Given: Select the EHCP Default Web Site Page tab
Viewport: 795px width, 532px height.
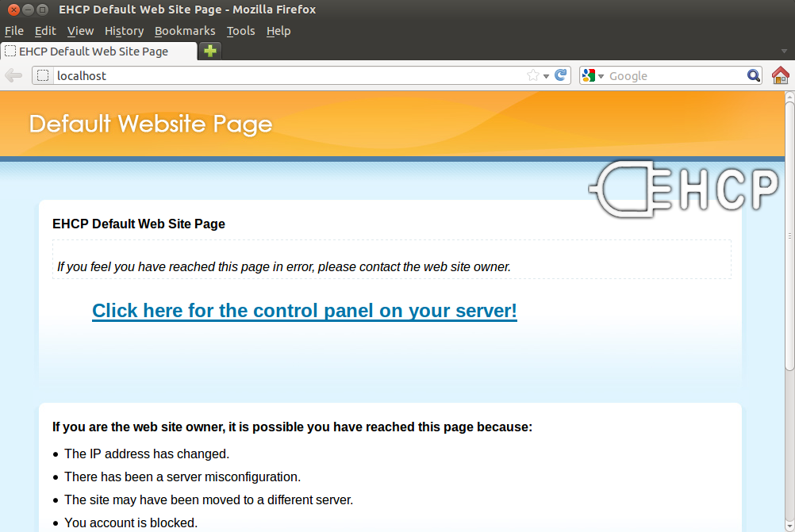Looking at the screenshot, I should (x=99, y=52).
